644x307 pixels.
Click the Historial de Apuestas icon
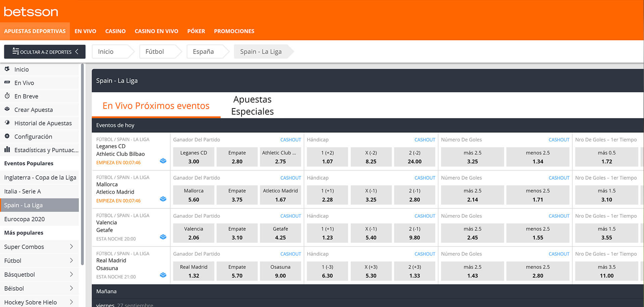click(x=7, y=123)
